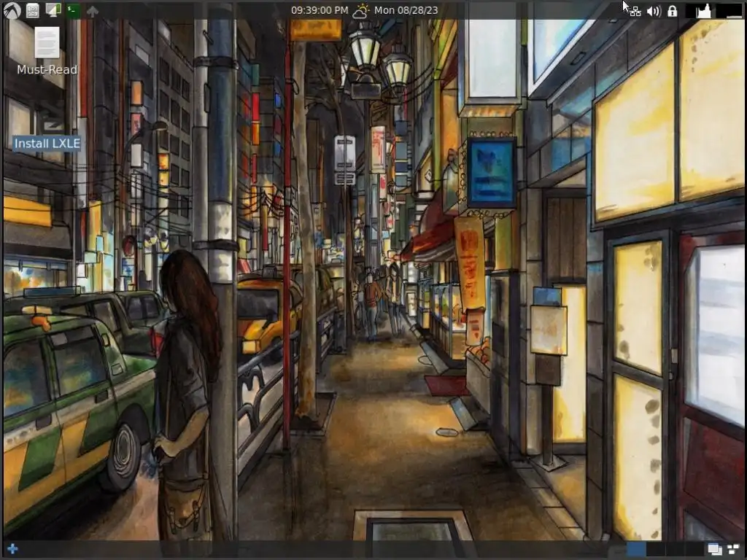Select the Install LXLE desktop shortcut
Image resolution: width=747 pixels, height=560 pixels.
(x=47, y=143)
